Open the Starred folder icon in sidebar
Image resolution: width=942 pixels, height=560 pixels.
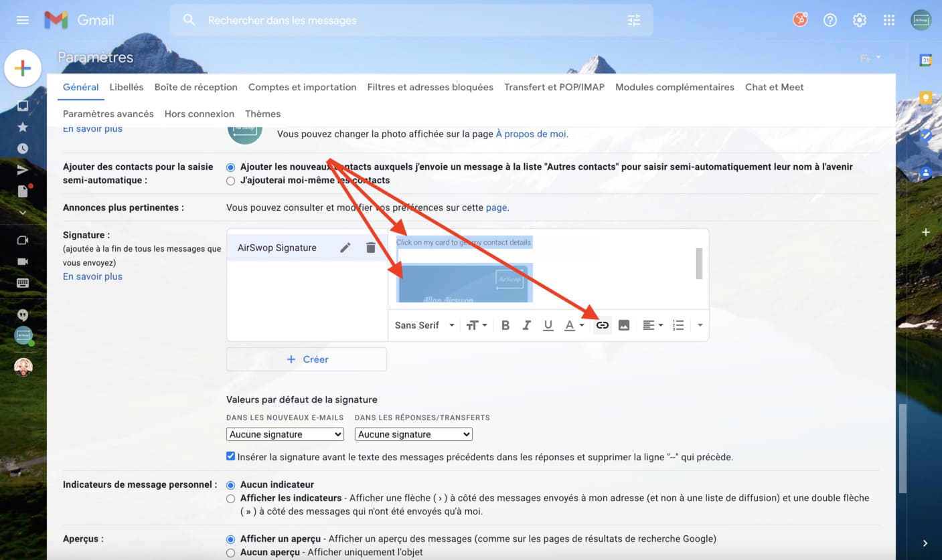[x=23, y=127]
